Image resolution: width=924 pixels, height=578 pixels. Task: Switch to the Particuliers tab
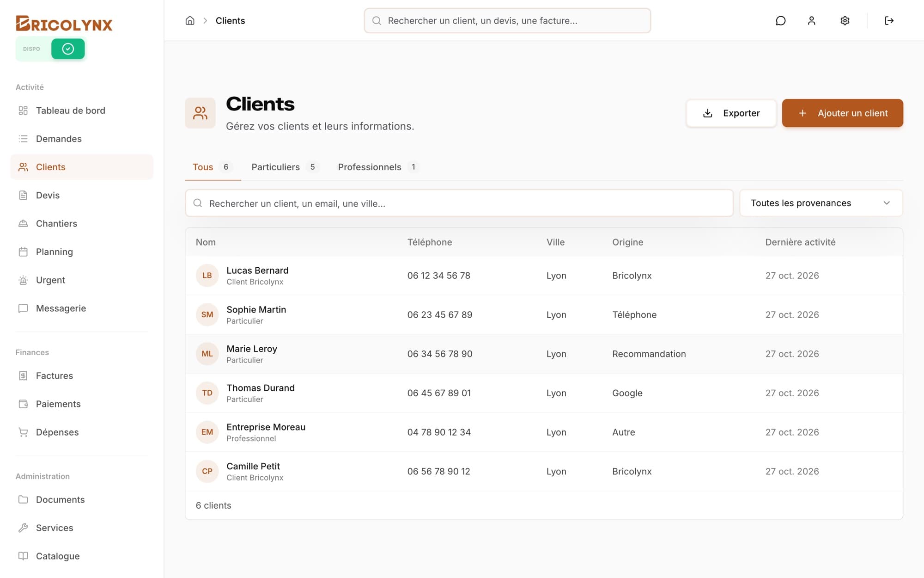285,167
